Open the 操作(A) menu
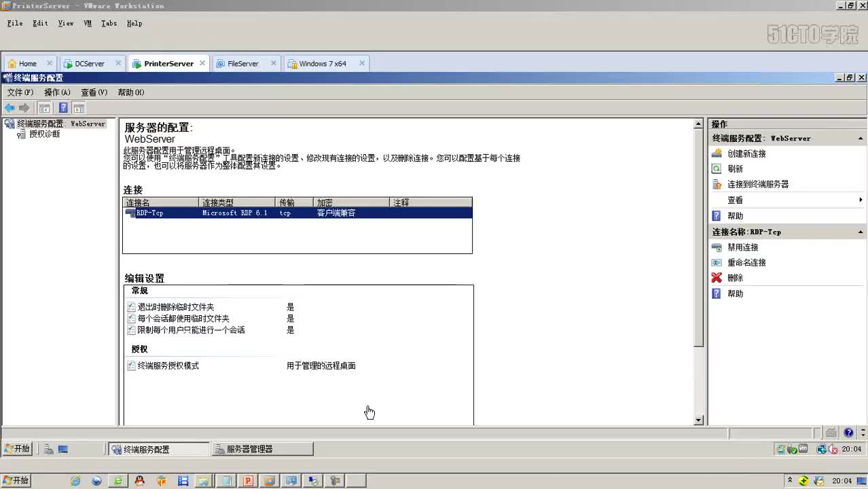This screenshot has width=868, height=489. 57,92
